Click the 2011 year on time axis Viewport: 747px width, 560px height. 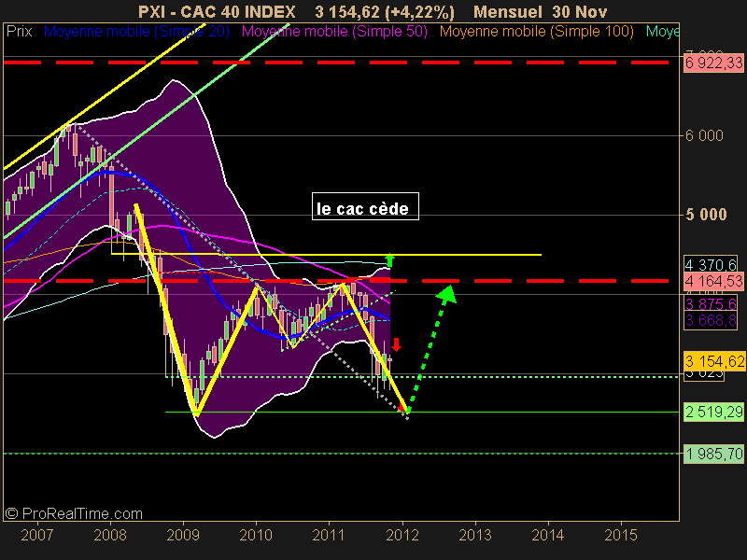point(329,535)
